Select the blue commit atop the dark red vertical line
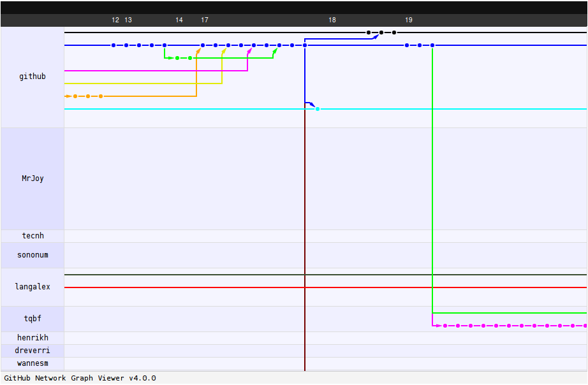 [305, 45]
